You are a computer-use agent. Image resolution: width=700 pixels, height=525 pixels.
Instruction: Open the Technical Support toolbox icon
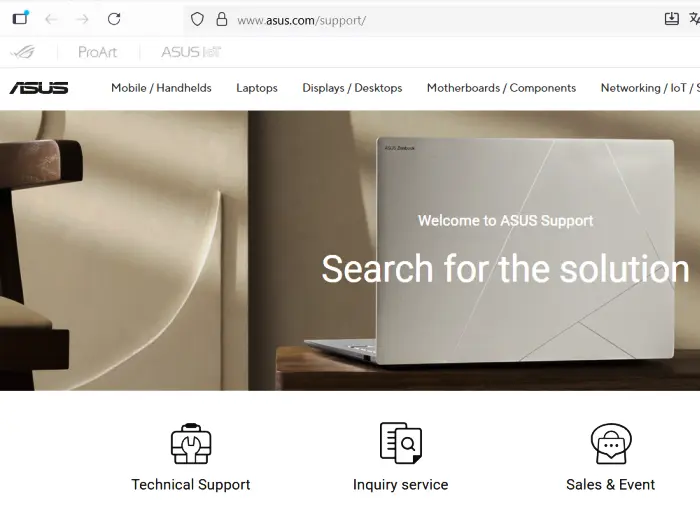click(x=191, y=444)
